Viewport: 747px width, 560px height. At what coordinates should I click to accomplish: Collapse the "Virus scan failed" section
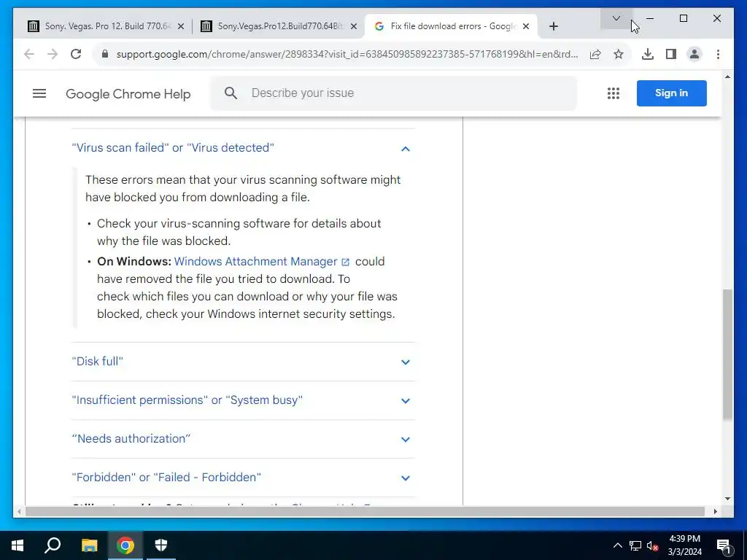(x=406, y=149)
